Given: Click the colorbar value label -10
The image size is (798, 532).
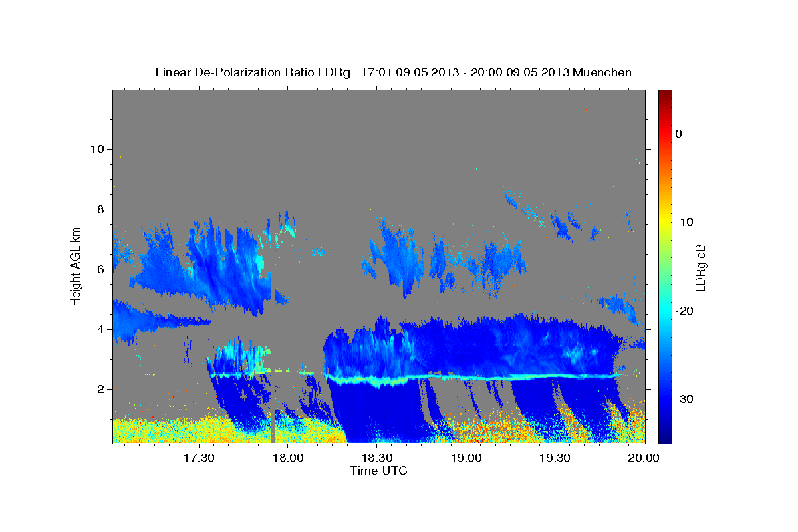Looking at the screenshot, I should [x=684, y=222].
